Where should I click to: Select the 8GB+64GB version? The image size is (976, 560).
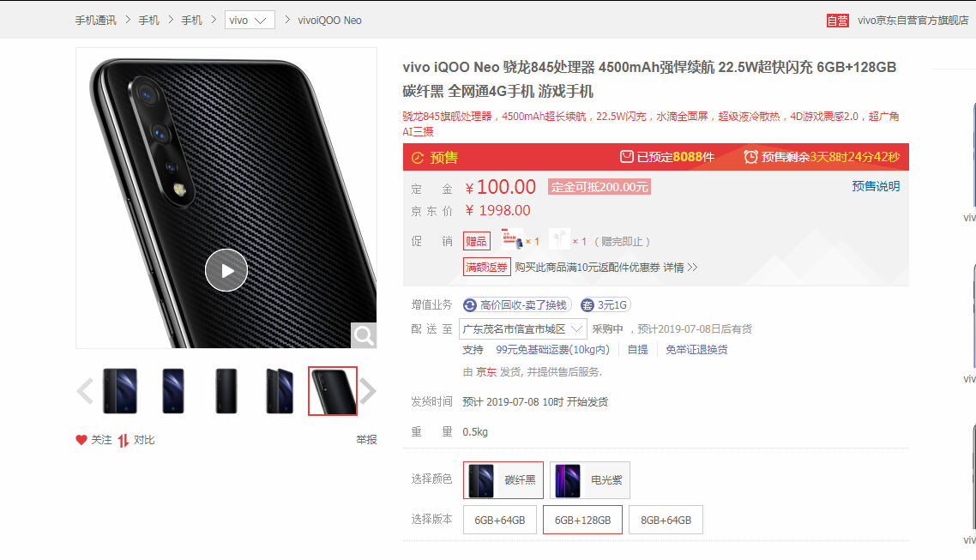click(x=666, y=521)
